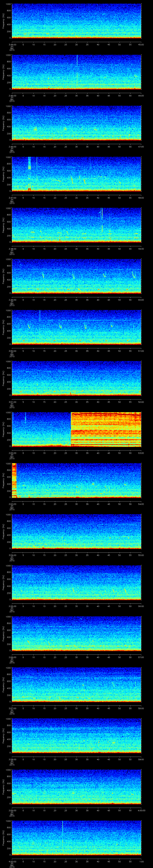Viewport: 153px width, 868px height.
Task: Click the vertical spike at 30 seconds in 3:45:00 panel
Action: tap(77, 62)
